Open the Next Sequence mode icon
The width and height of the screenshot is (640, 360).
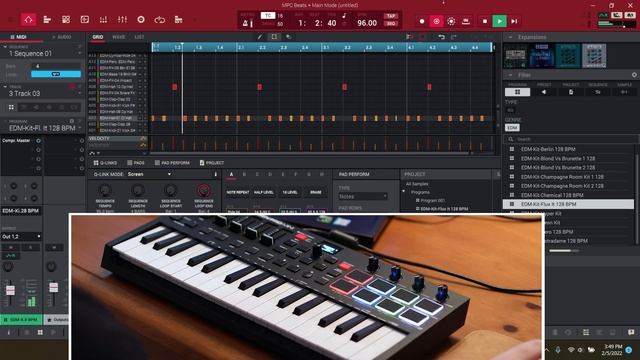click(178, 20)
